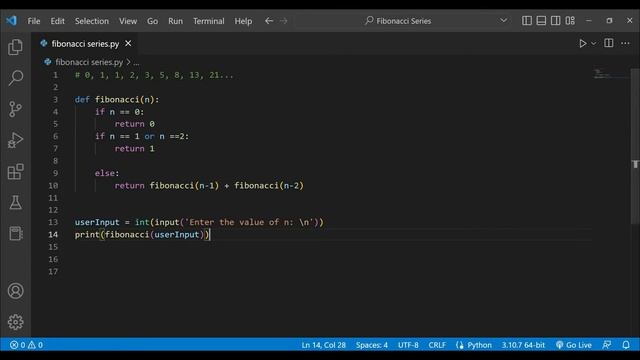Open Run and Debug view

16,140
